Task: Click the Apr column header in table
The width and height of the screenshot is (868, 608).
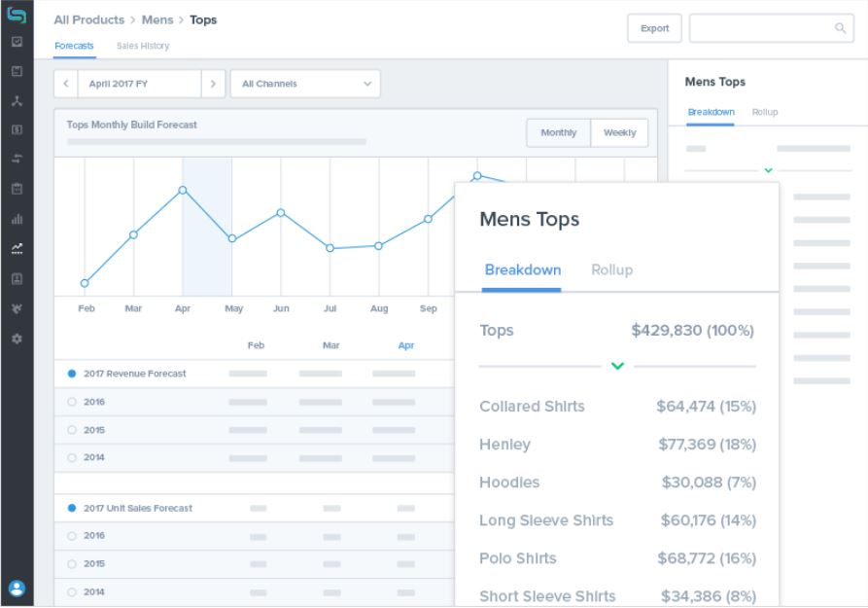Action: tap(405, 345)
